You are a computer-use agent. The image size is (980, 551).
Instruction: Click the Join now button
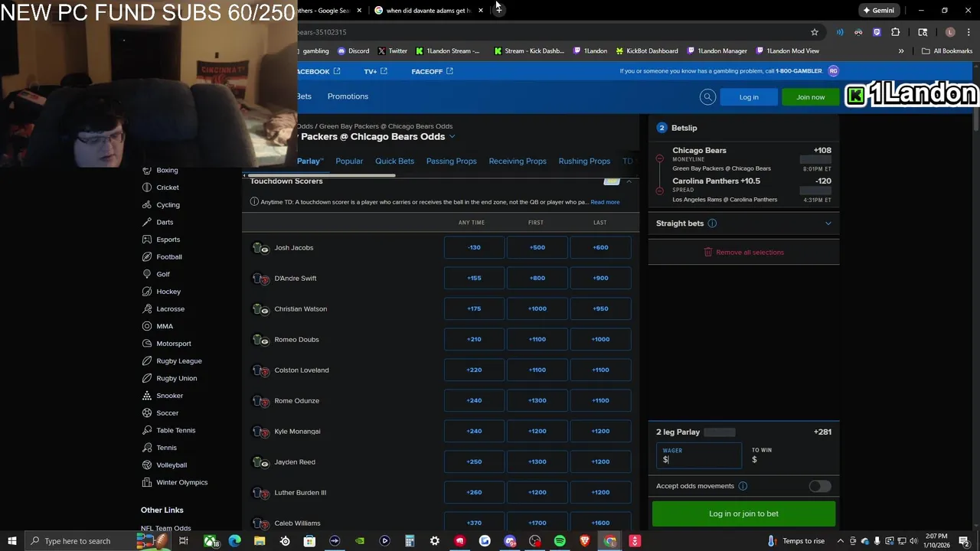810,97
